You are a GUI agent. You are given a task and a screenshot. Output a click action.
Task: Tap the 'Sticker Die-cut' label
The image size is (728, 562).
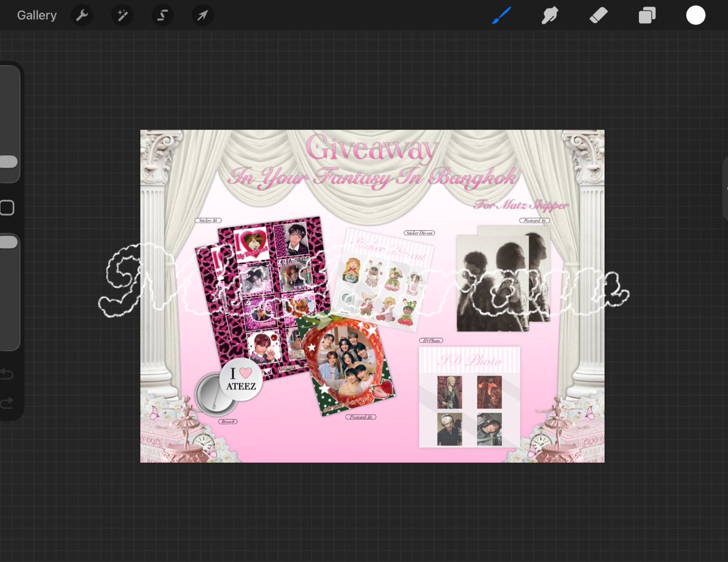pos(419,233)
